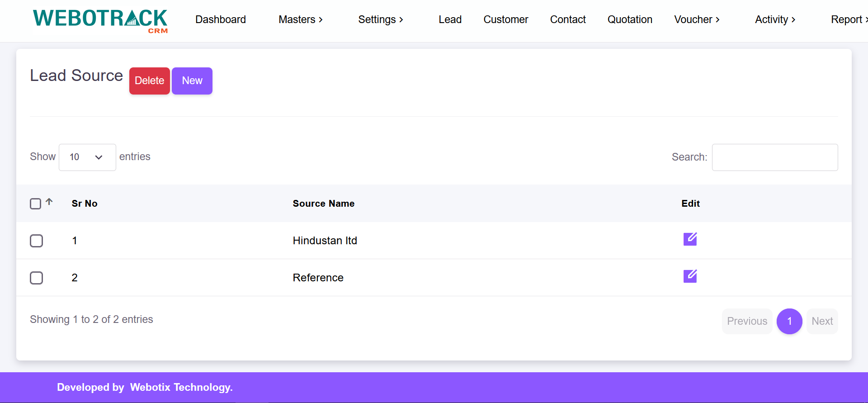Tick the select-all checkbox in table header
The height and width of the screenshot is (403, 868).
point(36,204)
